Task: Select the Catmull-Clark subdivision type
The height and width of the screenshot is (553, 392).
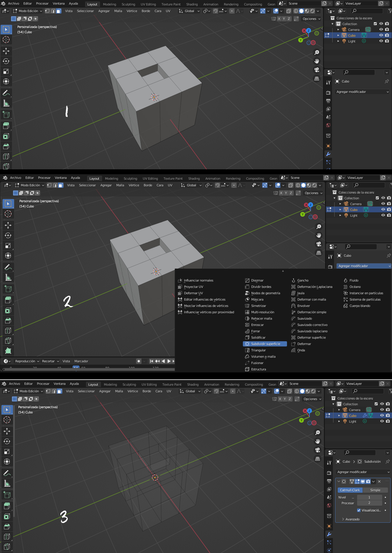Action: 350,490
